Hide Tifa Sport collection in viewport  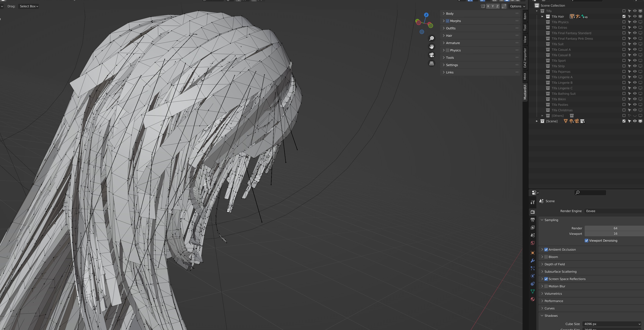635,60
